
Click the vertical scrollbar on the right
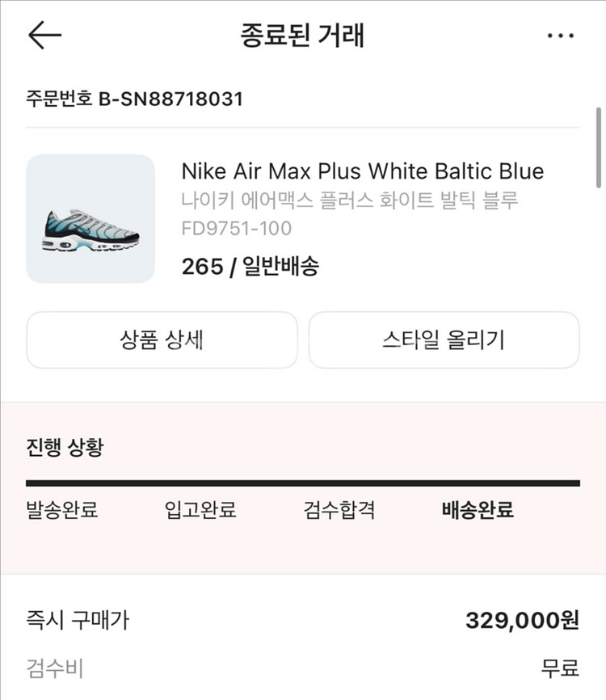(599, 147)
